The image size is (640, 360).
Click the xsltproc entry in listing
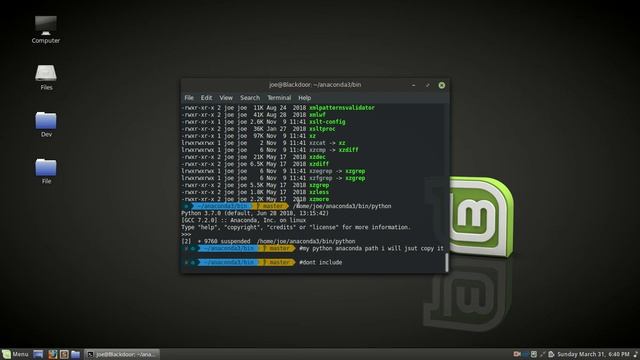pos(322,129)
